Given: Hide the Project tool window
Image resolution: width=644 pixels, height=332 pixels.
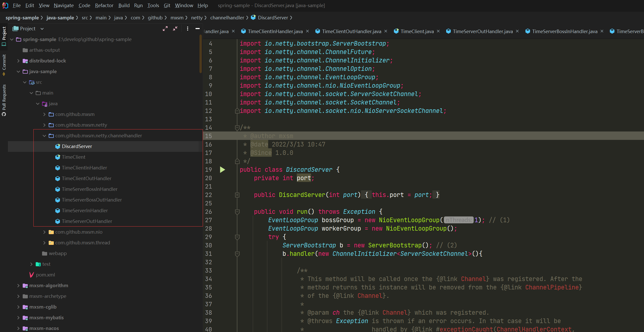Looking at the screenshot, I should click(197, 29).
